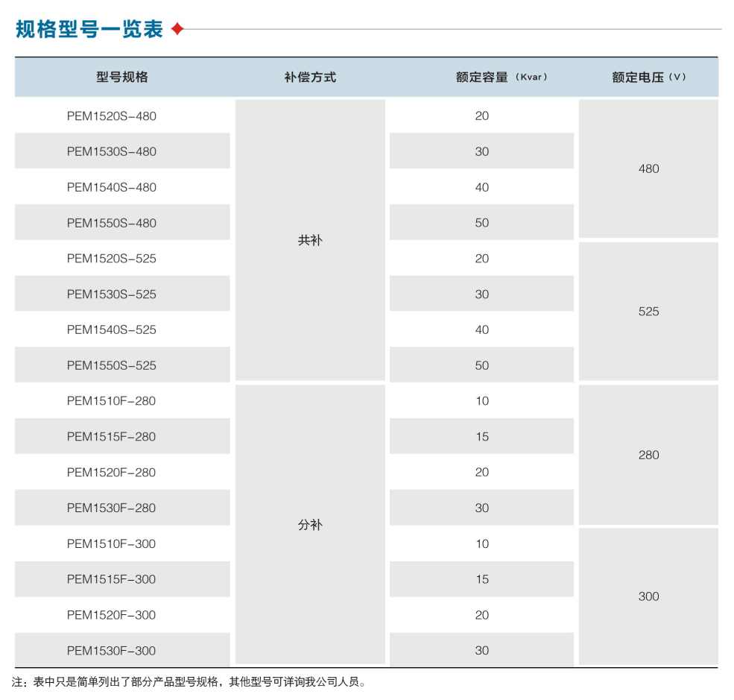Click model PEM1530F-300
This screenshot has height=700, width=734.
(112, 650)
